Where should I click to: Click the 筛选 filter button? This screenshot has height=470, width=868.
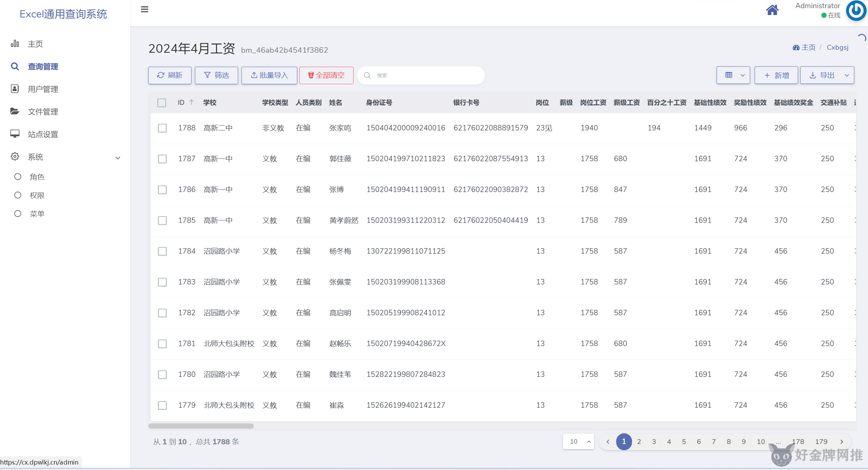coord(216,75)
